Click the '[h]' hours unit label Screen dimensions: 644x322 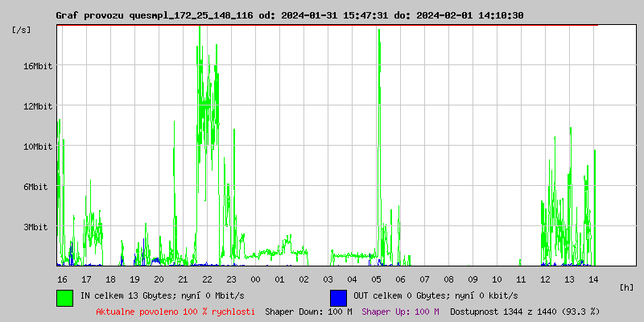coord(627,287)
